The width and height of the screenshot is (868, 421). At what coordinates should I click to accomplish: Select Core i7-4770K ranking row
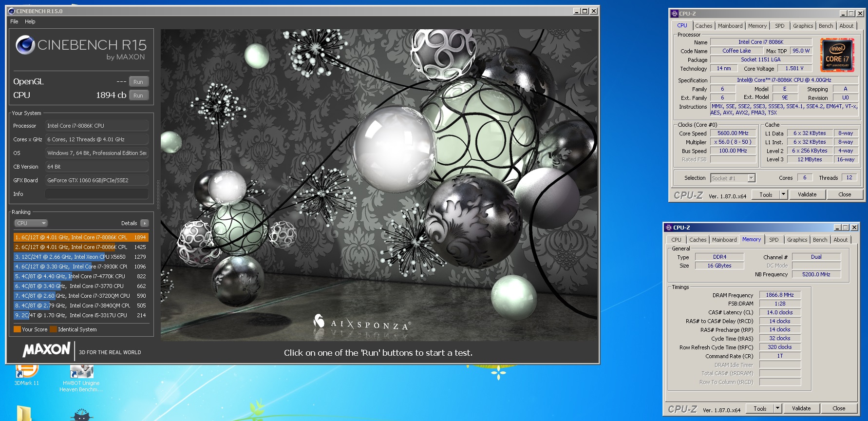(x=81, y=276)
